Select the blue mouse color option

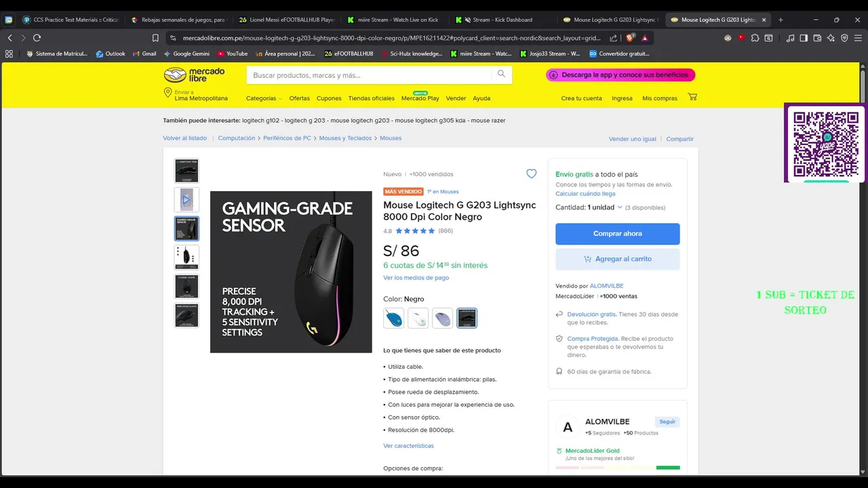(x=393, y=318)
